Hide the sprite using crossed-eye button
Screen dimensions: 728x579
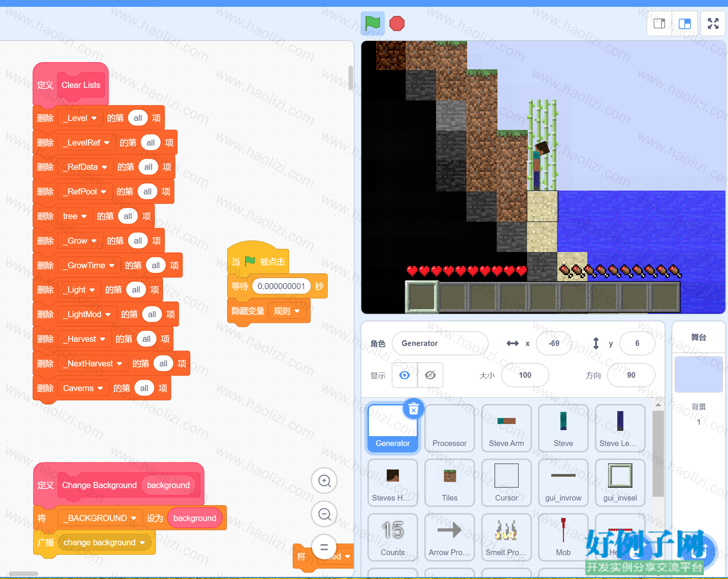pos(430,375)
